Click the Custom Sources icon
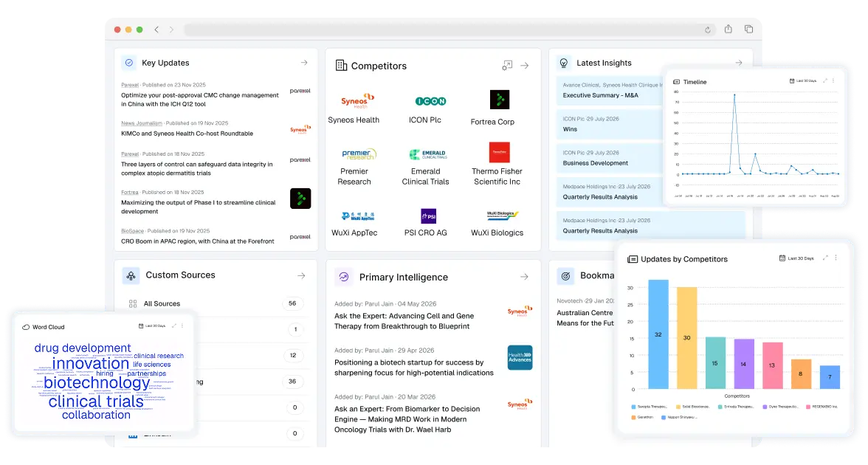The height and width of the screenshot is (465, 868). [131, 275]
